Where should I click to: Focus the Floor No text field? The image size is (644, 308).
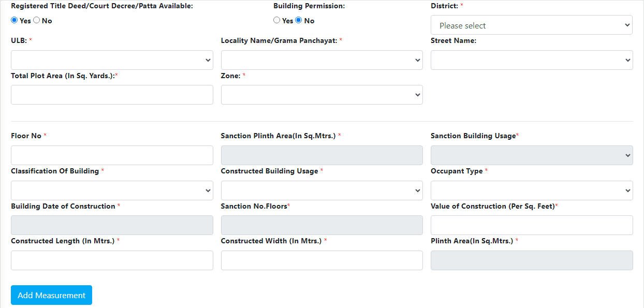tap(112, 155)
